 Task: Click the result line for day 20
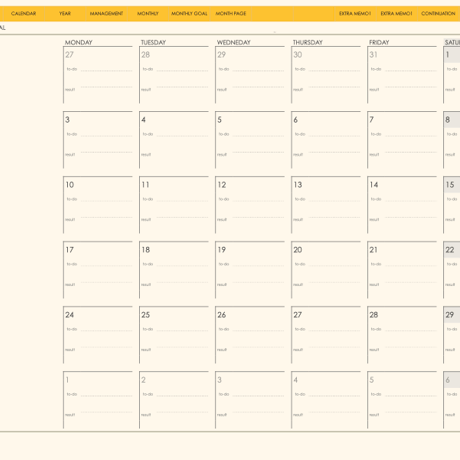pyautogui.click(x=334, y=282)
